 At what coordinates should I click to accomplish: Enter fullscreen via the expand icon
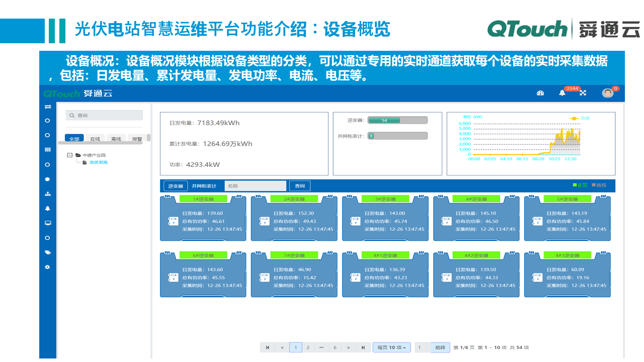tap(583, 93)
